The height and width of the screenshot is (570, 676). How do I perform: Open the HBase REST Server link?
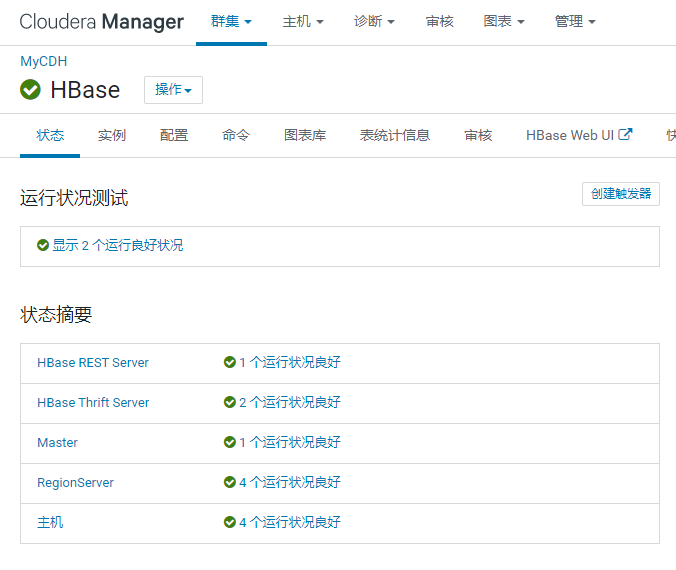coord(93,363)
